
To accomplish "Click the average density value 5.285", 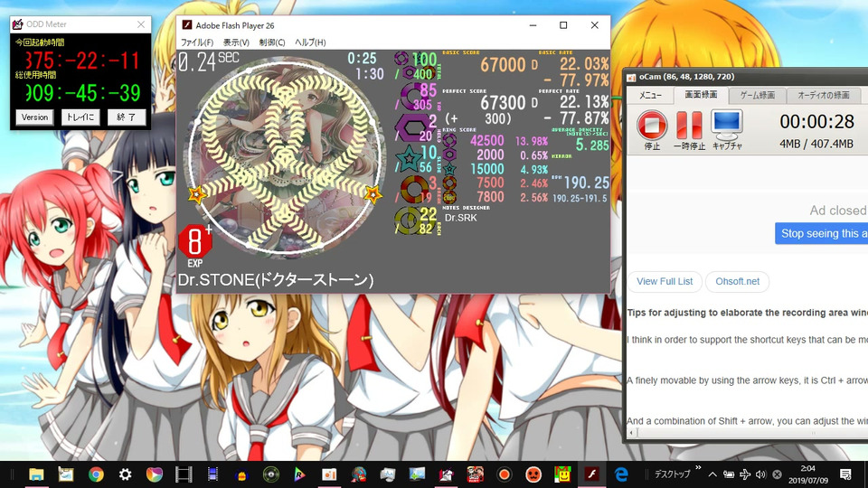I will (x=592, y=145).
